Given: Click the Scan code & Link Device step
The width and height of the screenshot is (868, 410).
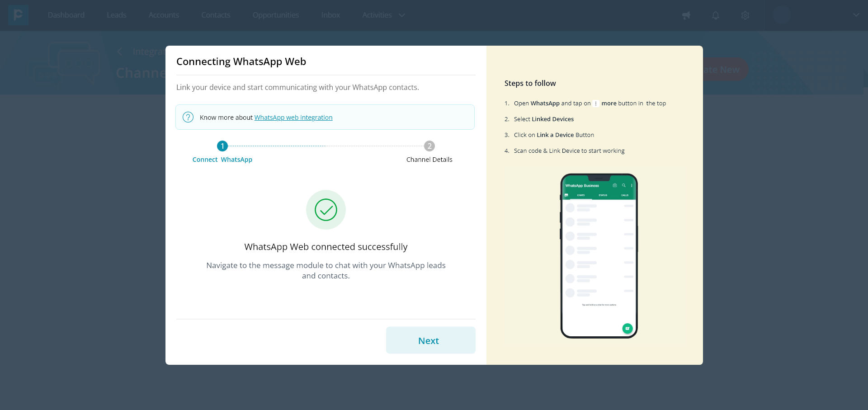Looking at the screenshot, I should tap(569, 151).
